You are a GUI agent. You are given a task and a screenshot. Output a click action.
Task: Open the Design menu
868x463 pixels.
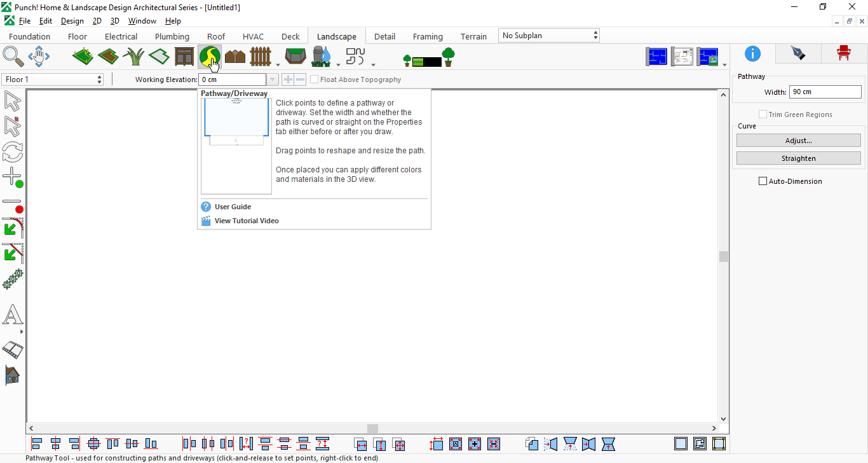[72, 21]
